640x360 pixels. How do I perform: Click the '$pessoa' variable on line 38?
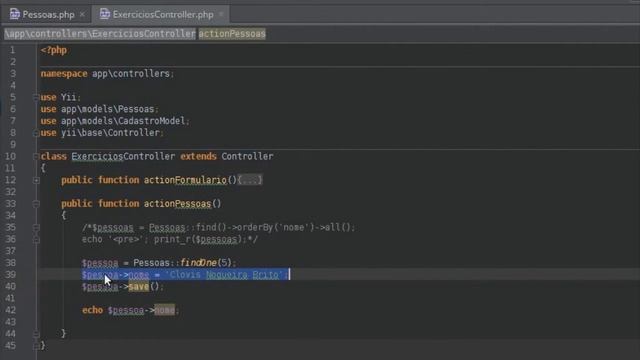click(x=100, y=263)
